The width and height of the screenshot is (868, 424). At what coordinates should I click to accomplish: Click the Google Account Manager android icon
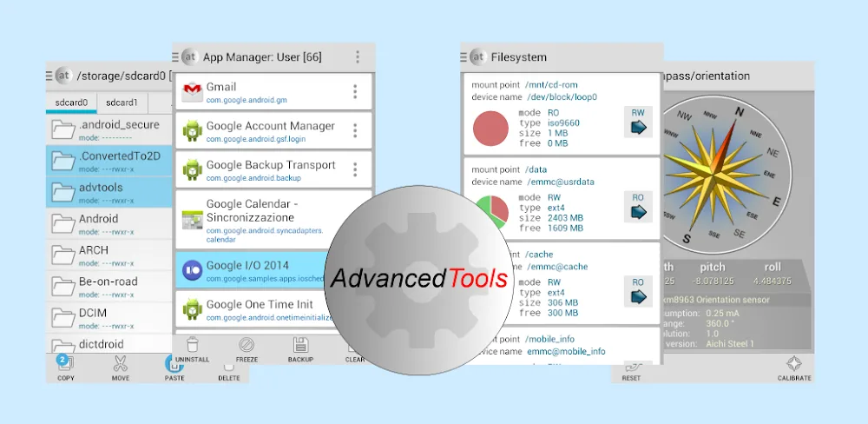[x=192, y=131]
